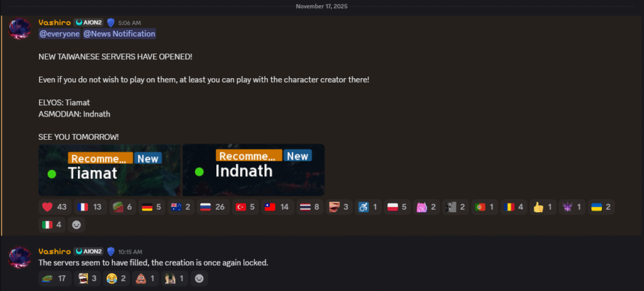Toggle the thumbs up reaction
This screenshot has width=644, height=291.
[543, 207]
